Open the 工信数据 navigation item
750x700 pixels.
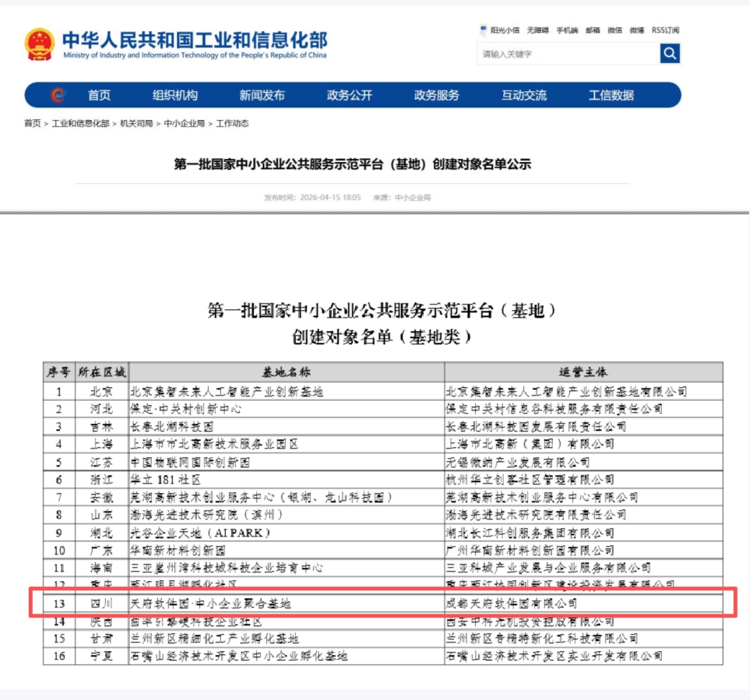(x=611, y=95)
